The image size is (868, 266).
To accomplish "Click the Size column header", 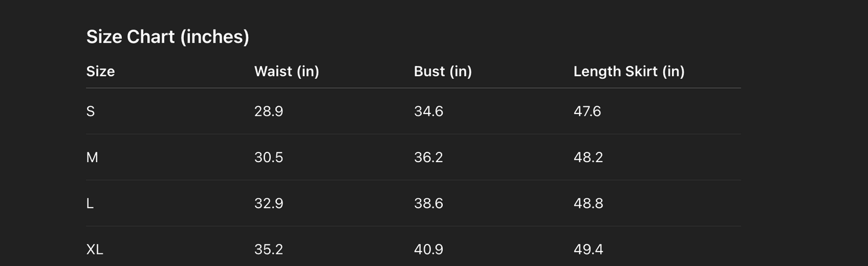I will 100,71.
